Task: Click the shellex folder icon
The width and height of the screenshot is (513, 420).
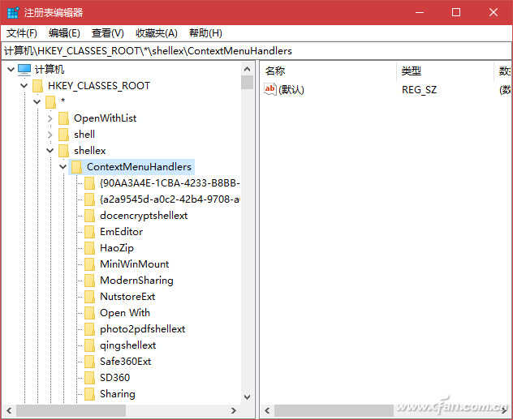Action: click(64, 150)
